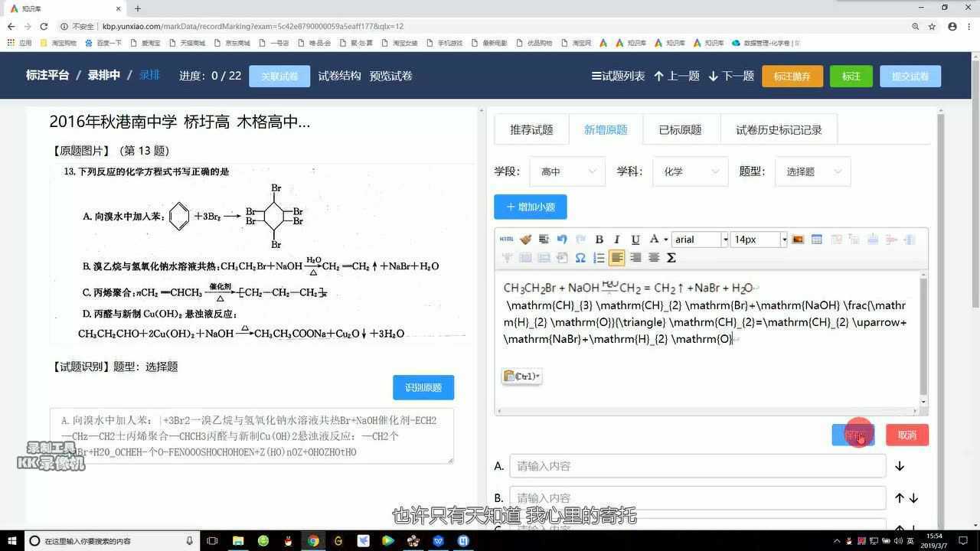Switch to HTML source view
Image resolution: width=980 pixels, height=551 pixels.
506,239
